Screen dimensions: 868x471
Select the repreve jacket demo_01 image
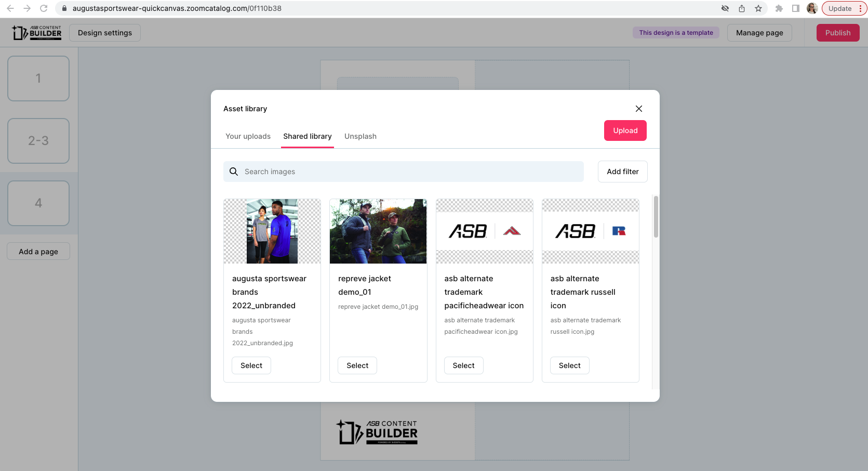point(357,365)
